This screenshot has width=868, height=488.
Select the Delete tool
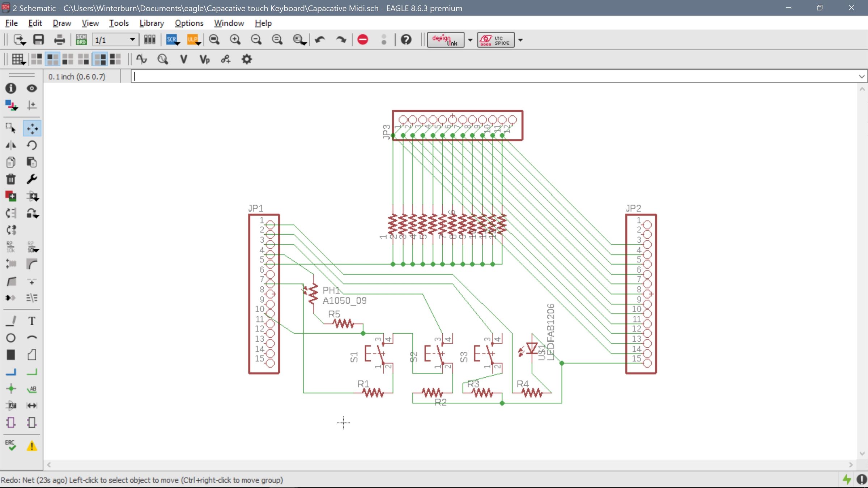[11, 179]
